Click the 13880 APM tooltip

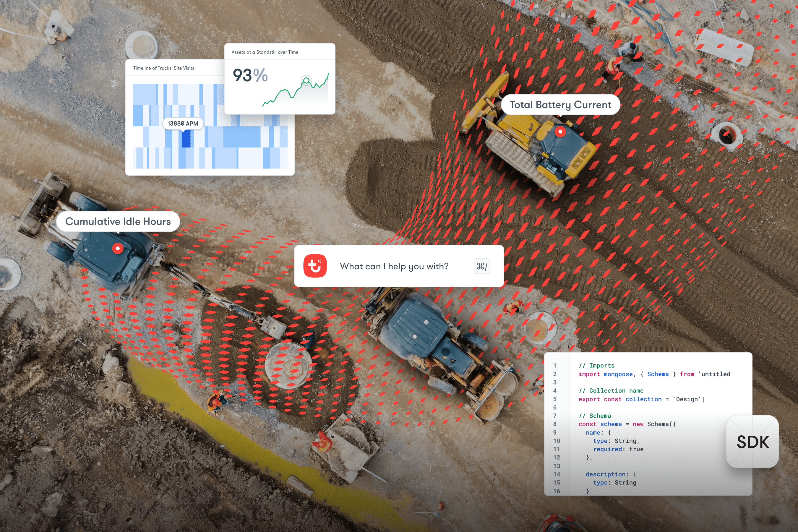coord(183,124)
